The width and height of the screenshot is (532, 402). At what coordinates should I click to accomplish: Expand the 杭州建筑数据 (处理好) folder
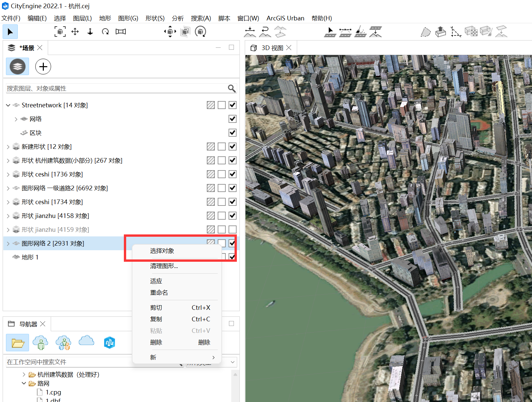coord(24,374)
